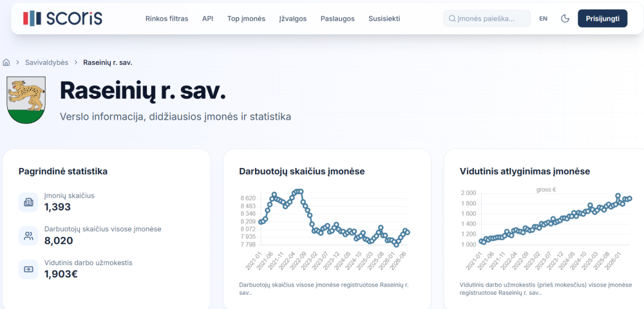Click the Darbuotojų skaičius people icon

(28, 236)
